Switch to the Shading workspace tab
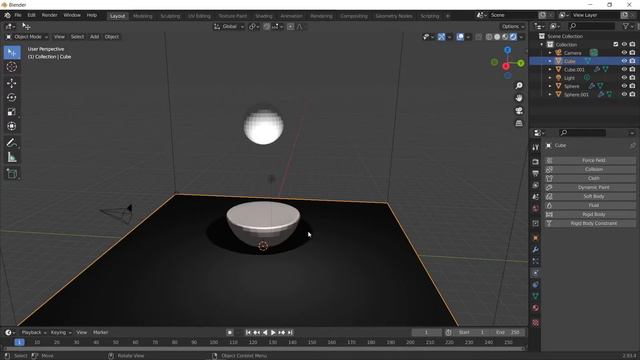This screenshot has width=640, height=360. click(x=264, y=16)
